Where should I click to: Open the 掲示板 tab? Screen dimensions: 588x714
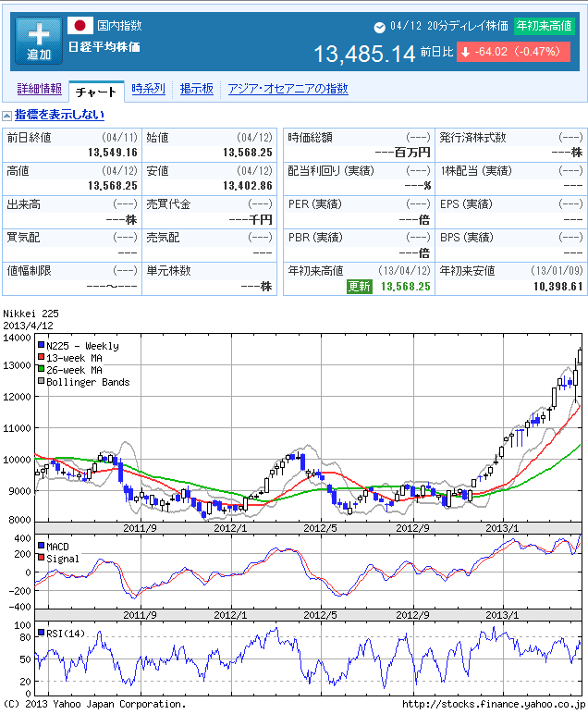(197, 89)
